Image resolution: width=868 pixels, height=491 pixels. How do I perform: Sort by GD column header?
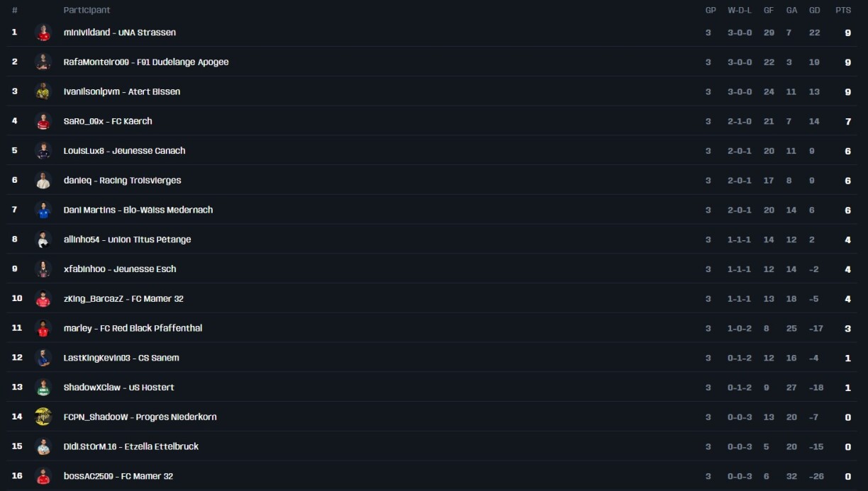814,10
